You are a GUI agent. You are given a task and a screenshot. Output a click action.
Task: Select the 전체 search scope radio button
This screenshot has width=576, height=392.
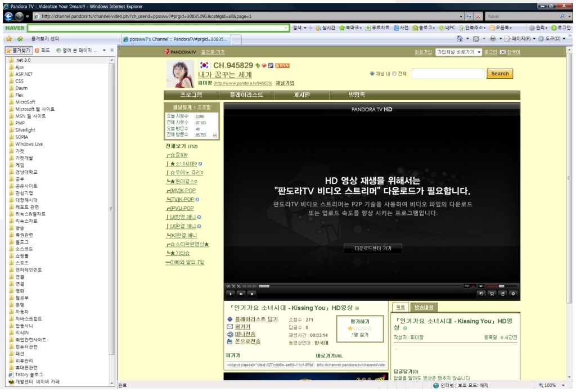click(394, 74)
